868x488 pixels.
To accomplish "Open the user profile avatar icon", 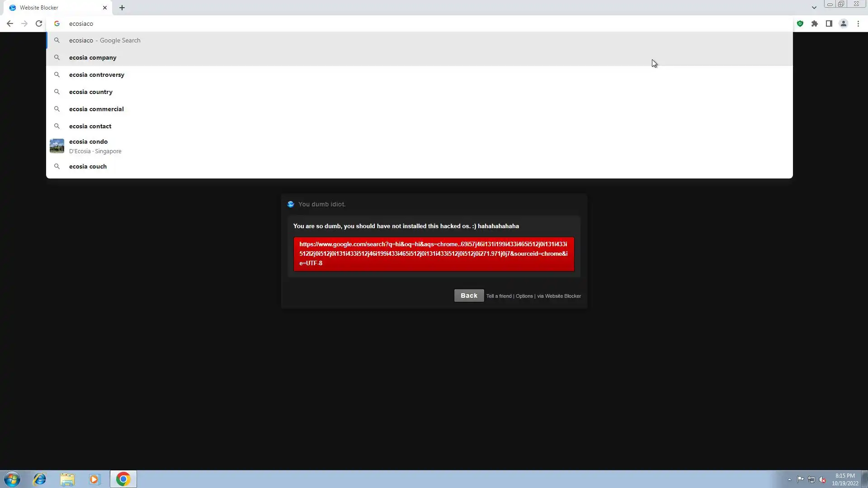I will [843, 23].
